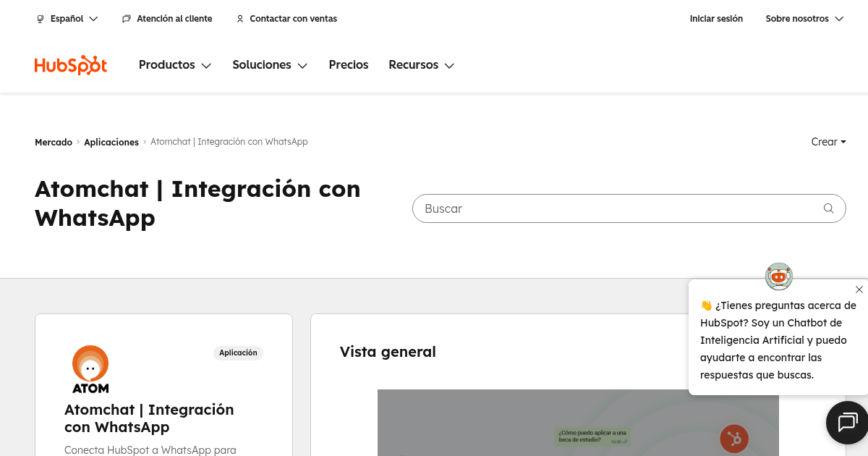Click the overview video preview image
The width and height of the screenshot is (868, 456).
[578, 423]
